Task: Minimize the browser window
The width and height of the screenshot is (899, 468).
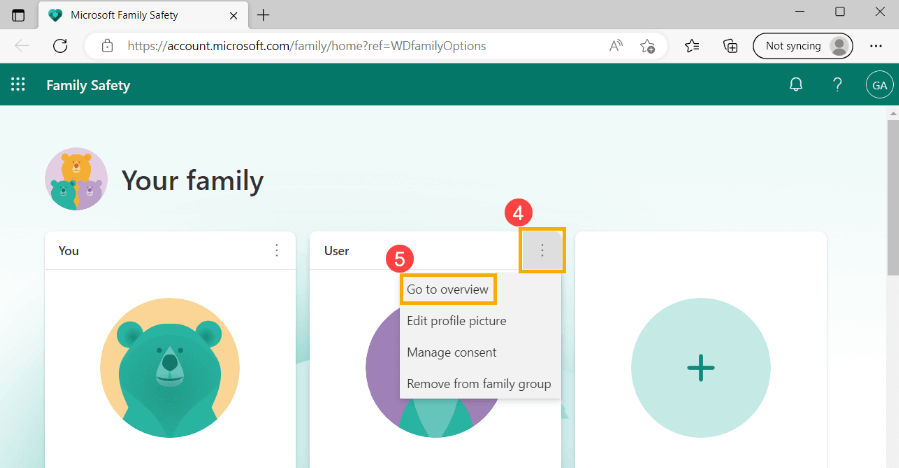Action: click(x=800, y=11)
